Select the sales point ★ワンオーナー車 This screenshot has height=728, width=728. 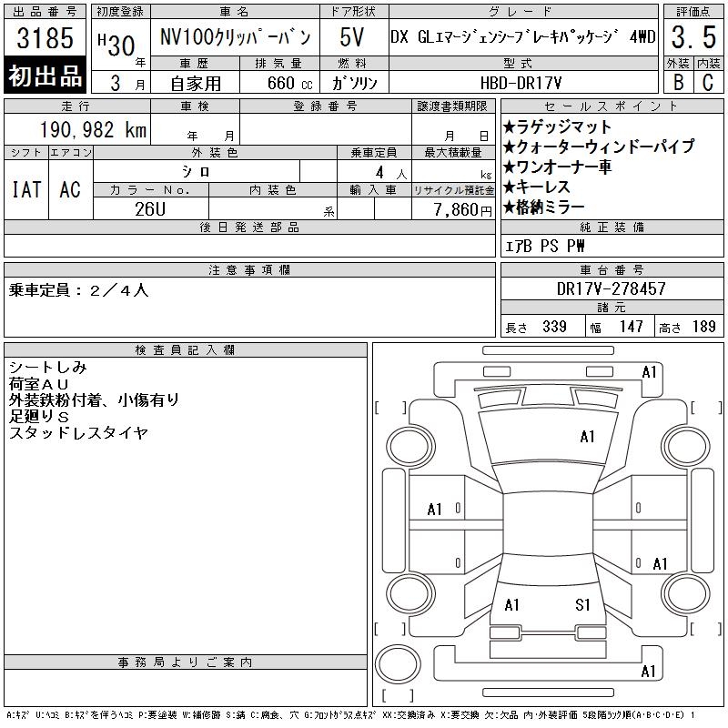[557, 167]
